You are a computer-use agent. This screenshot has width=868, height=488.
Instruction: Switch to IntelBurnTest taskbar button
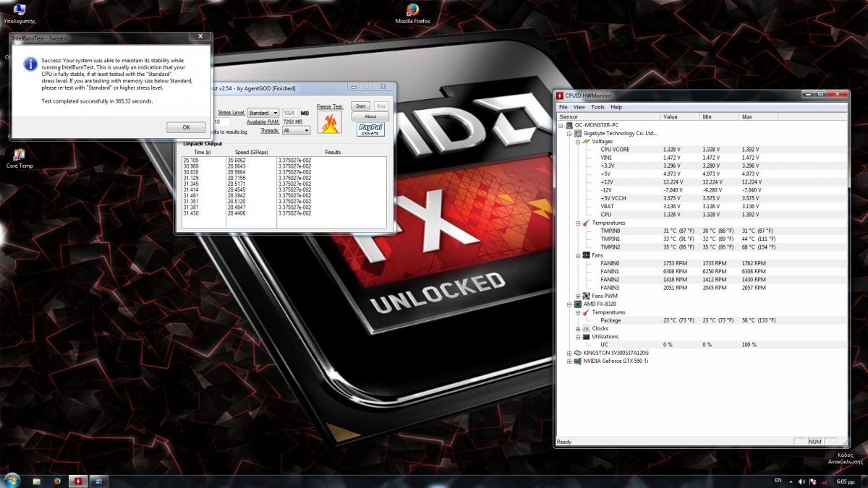point(98,480)
